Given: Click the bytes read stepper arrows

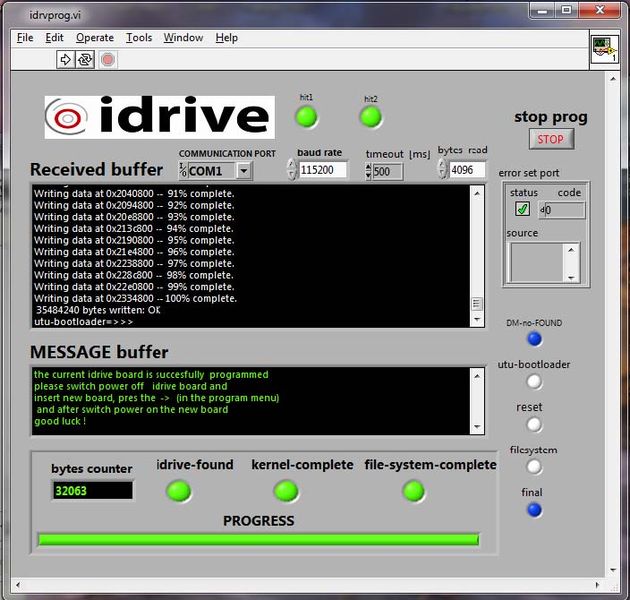Looking at the screenshot, I should (442, 169).
